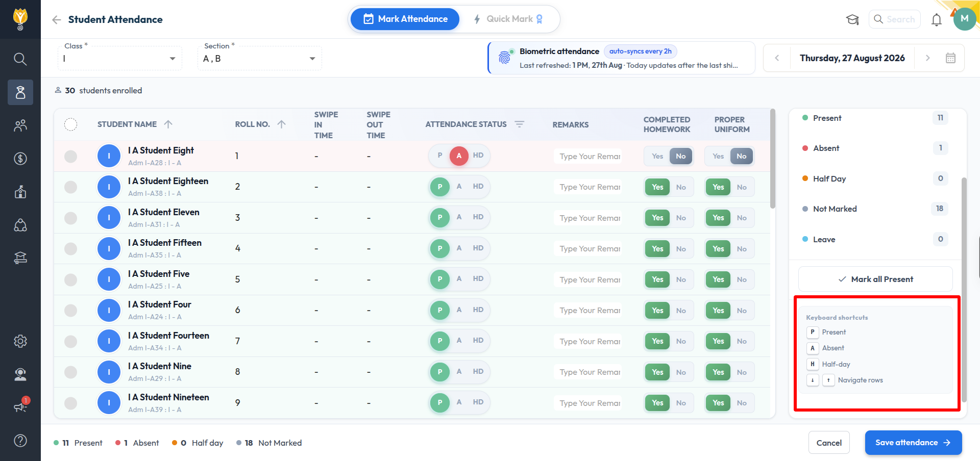Set Student Eleven homework to No
980x461 pixels.
[681, 218]
